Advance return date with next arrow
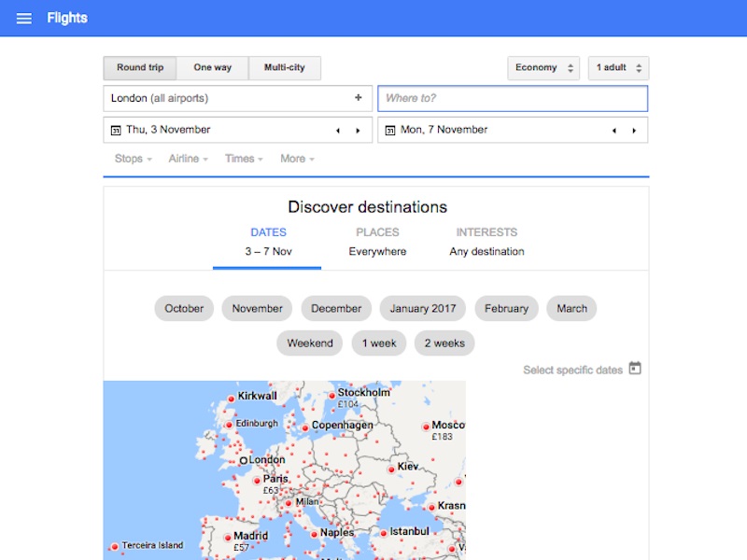 (633, 131)
